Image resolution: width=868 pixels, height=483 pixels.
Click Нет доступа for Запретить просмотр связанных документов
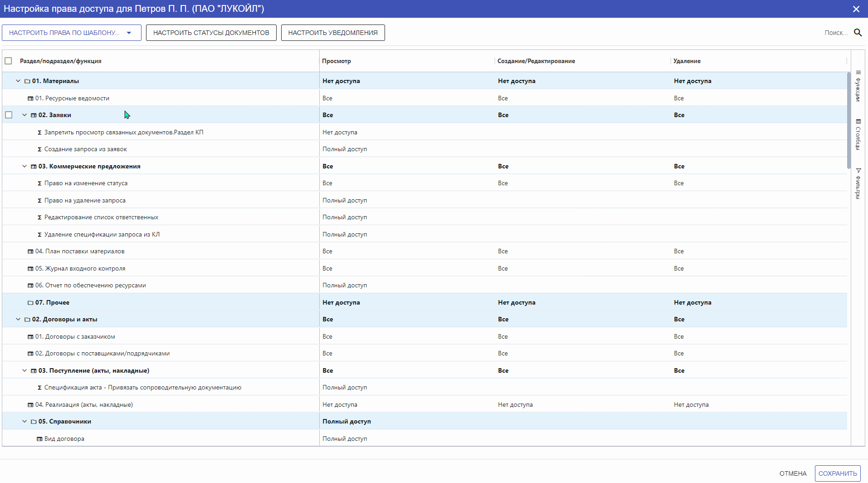pyautogui.click(x=340, y=133)
